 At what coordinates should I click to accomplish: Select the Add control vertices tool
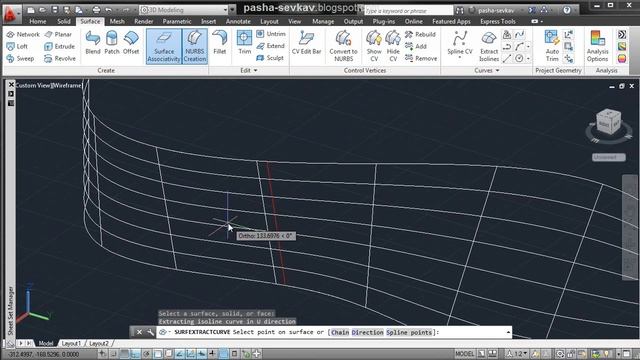point(416,47)
